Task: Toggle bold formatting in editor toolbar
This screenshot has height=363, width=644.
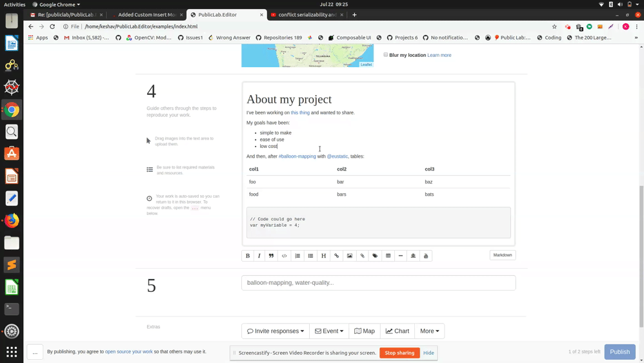Action: tap(248, 256)
